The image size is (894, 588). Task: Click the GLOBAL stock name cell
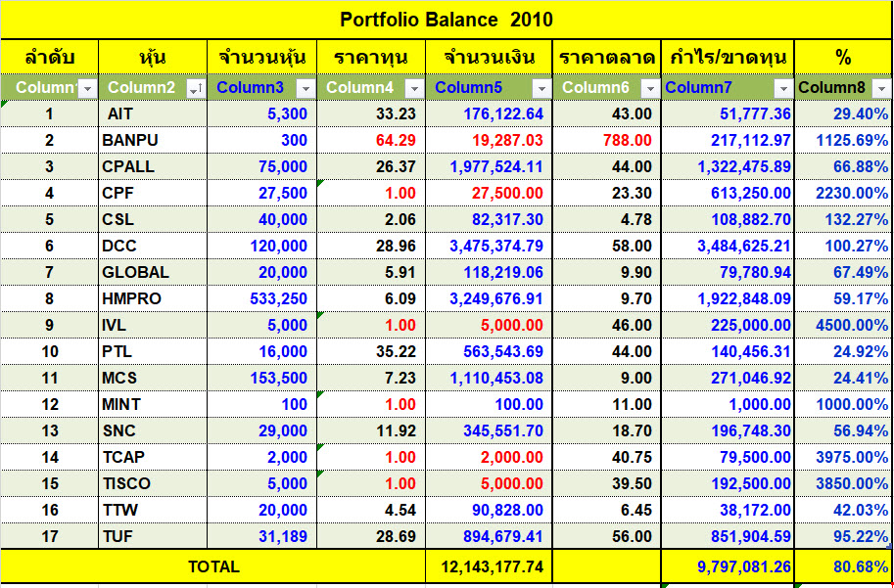[153, 272]
